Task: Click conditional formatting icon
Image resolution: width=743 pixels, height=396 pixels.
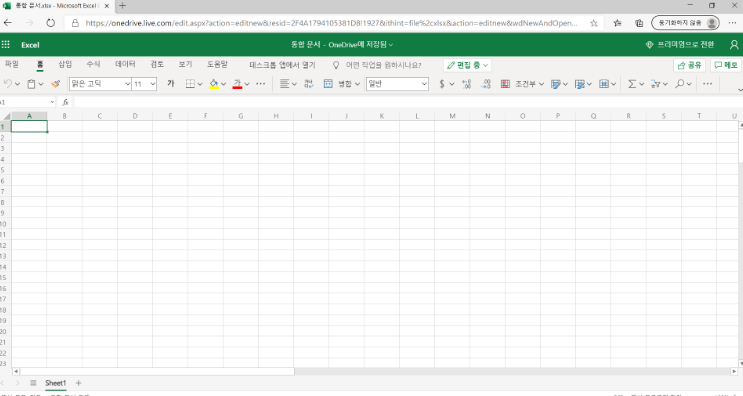Action: [506, 84]
